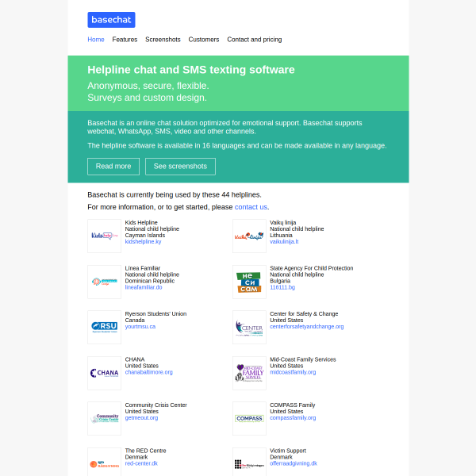Click the RED Centre logo
Image resolution: width=476 pixels, height=476 pixels.
click(x=104, y=462)
